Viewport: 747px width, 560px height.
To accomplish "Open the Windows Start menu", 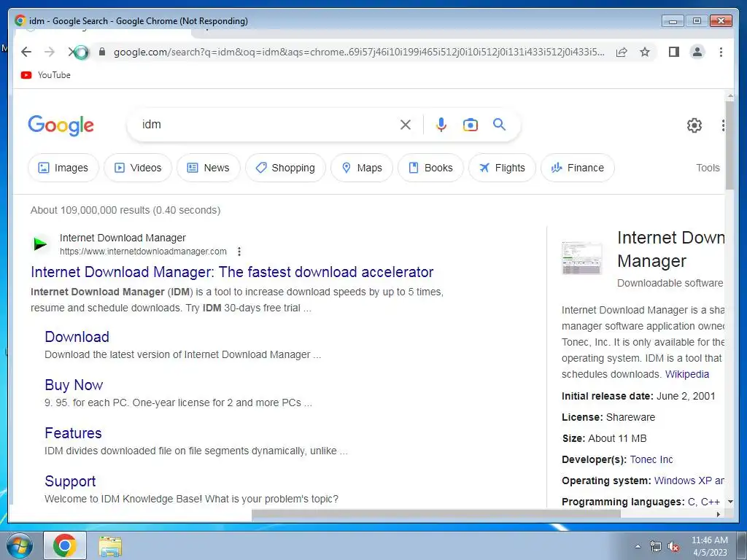I will pyautogui.click(x=20, y=545).
